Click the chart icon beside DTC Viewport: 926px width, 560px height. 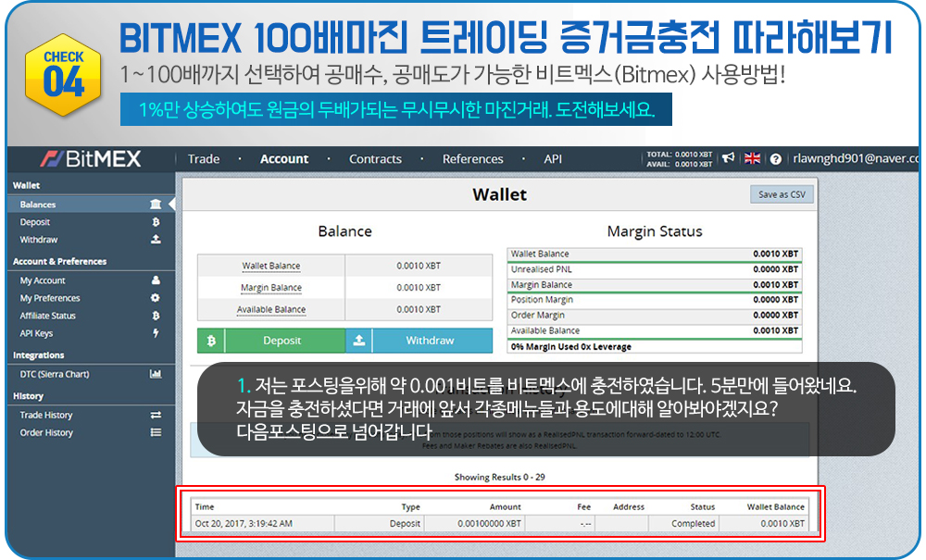[x=156, y=374]
